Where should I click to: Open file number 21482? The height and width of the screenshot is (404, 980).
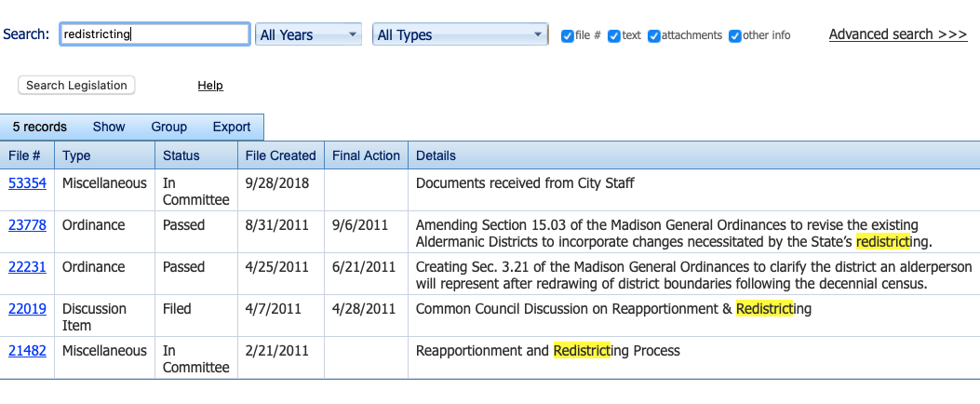click(x=28, y=351)
